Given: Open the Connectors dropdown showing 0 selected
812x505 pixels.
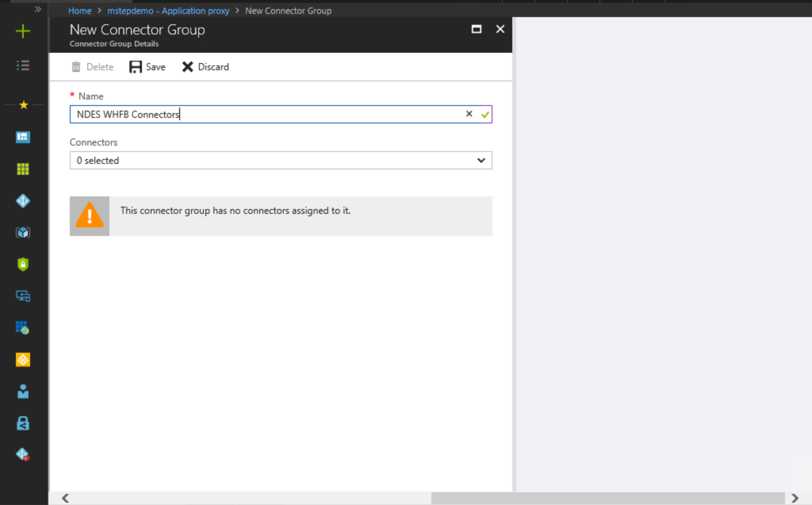Looking at the screenshot, I should click(x=281, y=160).
